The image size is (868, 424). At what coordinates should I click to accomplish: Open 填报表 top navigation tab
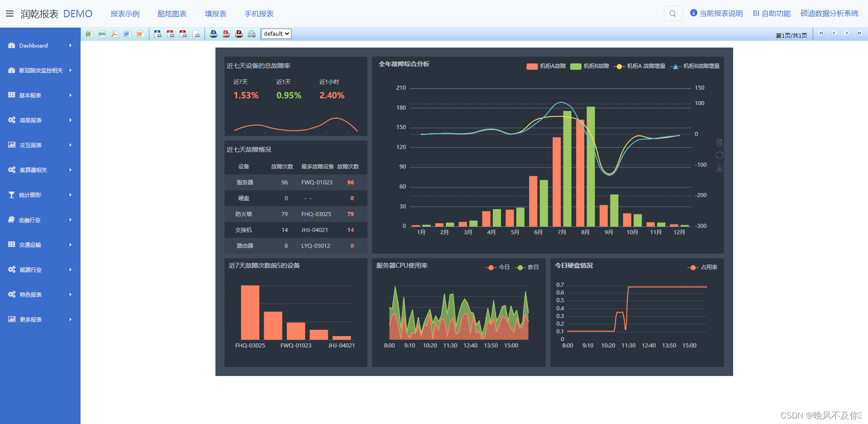coord(215,14)
